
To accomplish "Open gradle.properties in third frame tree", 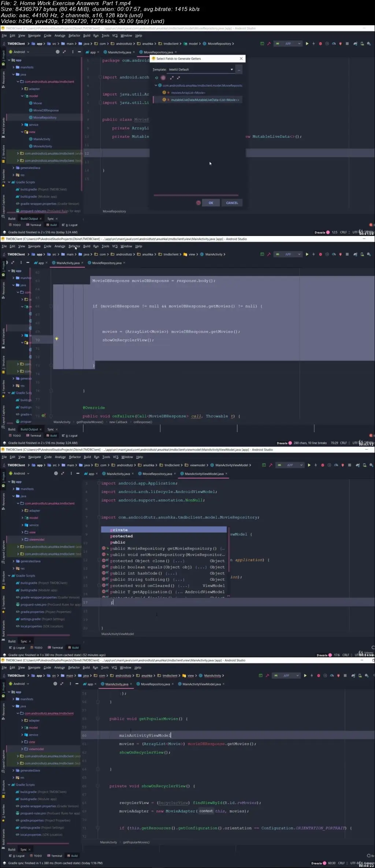I will tap(43, 612).
